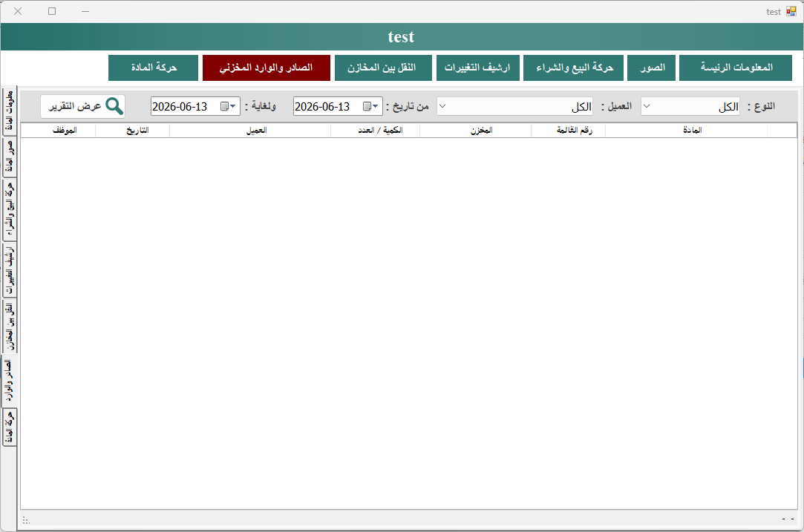Viewport: 804px width, 532px height.
Task: Maximize the test window
Action: pyautogui.click(x=52, y=11)
